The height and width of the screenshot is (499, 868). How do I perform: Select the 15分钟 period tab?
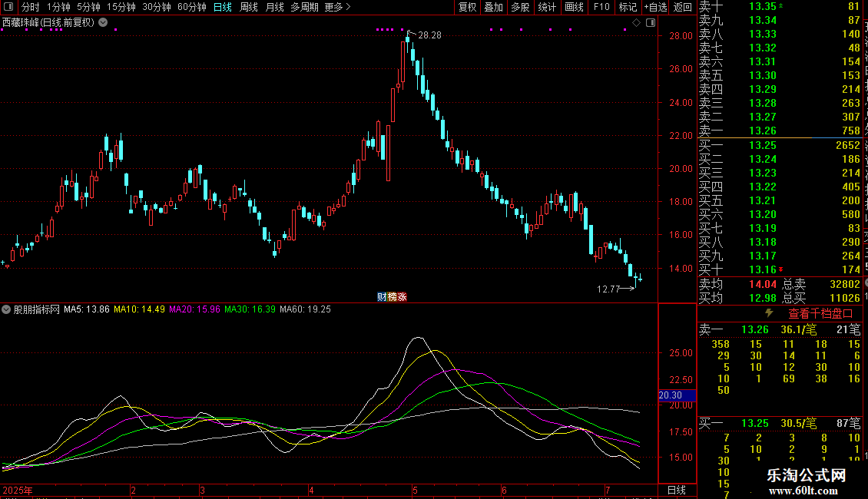pos(121,7)
